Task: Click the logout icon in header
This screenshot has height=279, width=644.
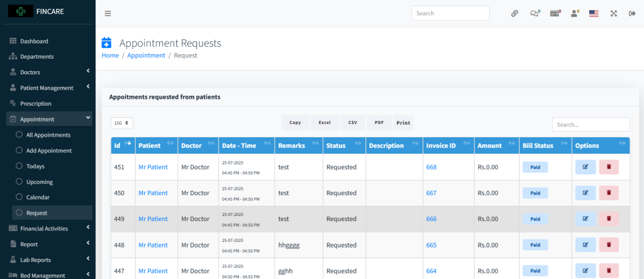Action: pos(632,13)
